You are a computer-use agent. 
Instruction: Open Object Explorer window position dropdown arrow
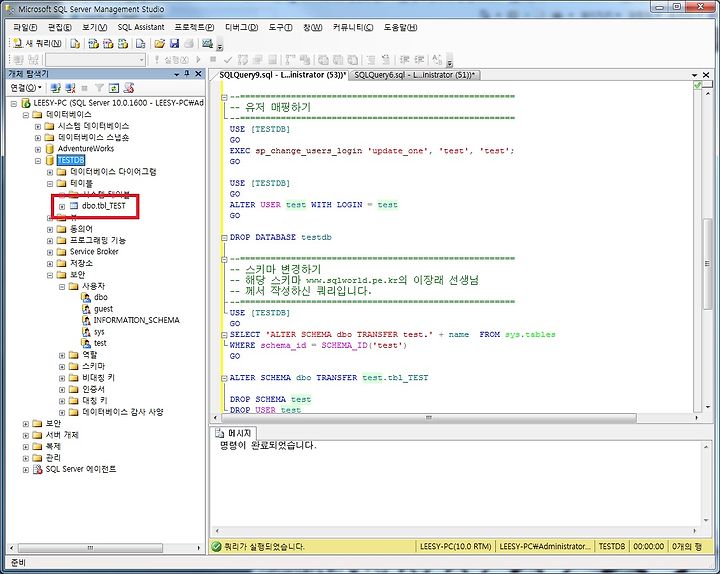(177, 74)
